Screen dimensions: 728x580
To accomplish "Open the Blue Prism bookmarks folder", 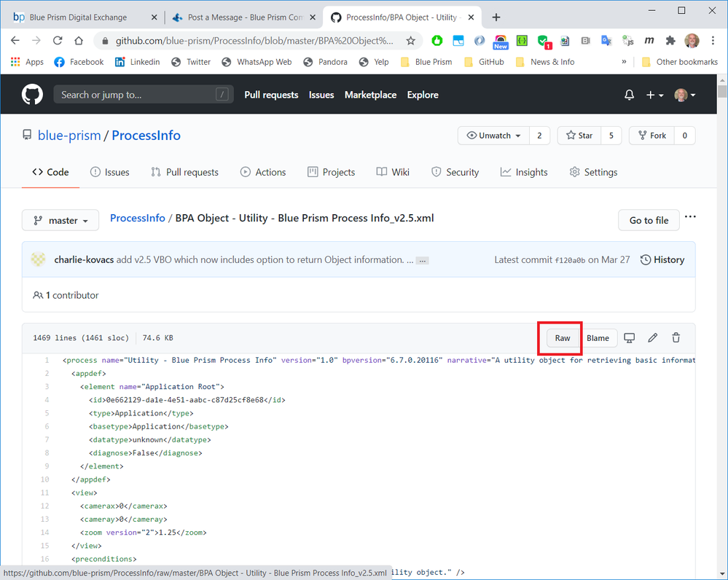I will click(426, 62).
